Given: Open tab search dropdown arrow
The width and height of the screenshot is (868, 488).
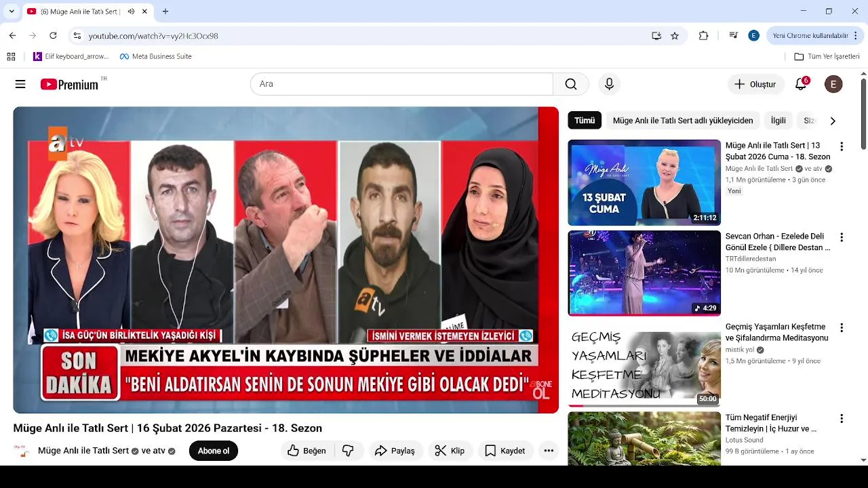Looking at the screenshot, I should (12, 12).
